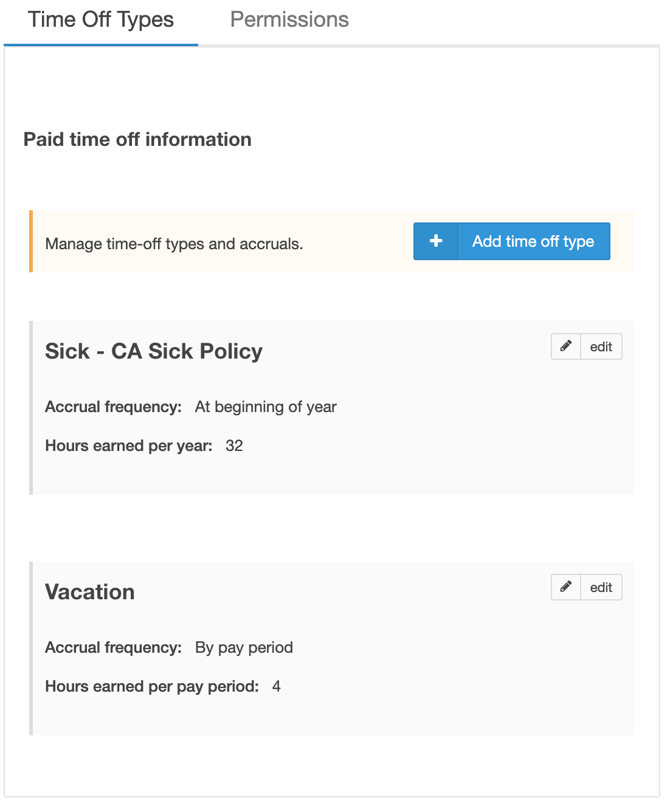Image resolution: width=670 pixels, height=812 pixels.
Task: Click the Sick - CA Sick Policy title
Action: pyautogui.click(x=154, y=351)
